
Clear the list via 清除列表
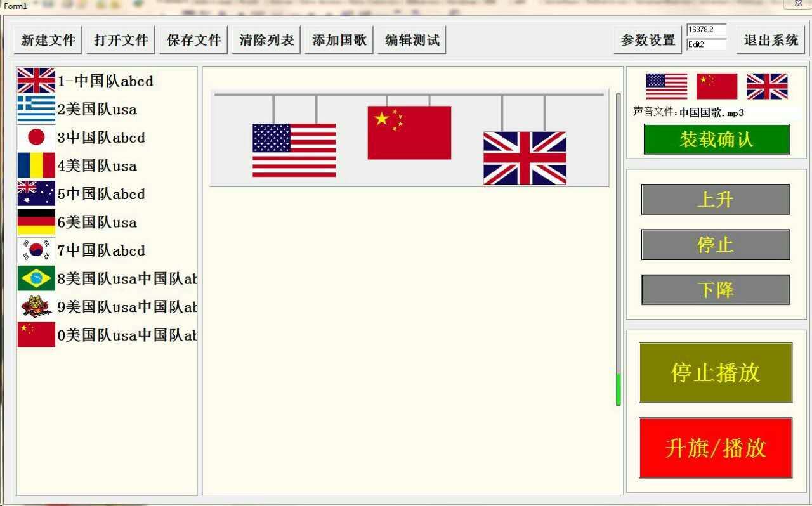click(x=267, y=40)
